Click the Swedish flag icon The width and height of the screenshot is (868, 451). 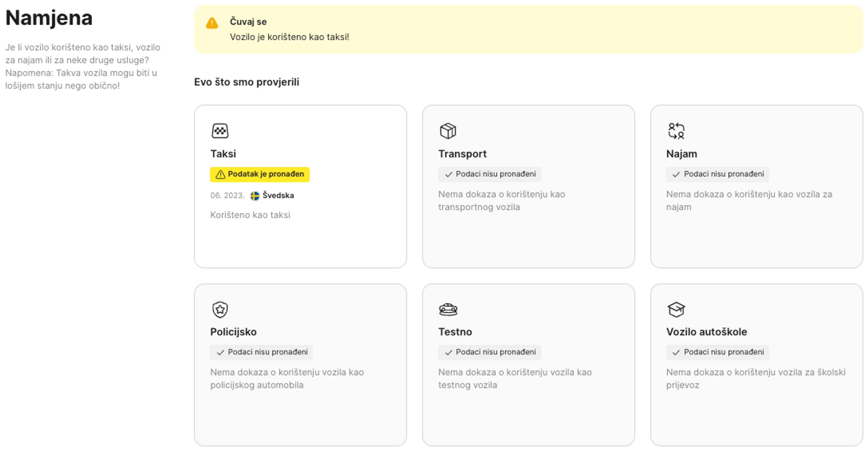[255, 195]
